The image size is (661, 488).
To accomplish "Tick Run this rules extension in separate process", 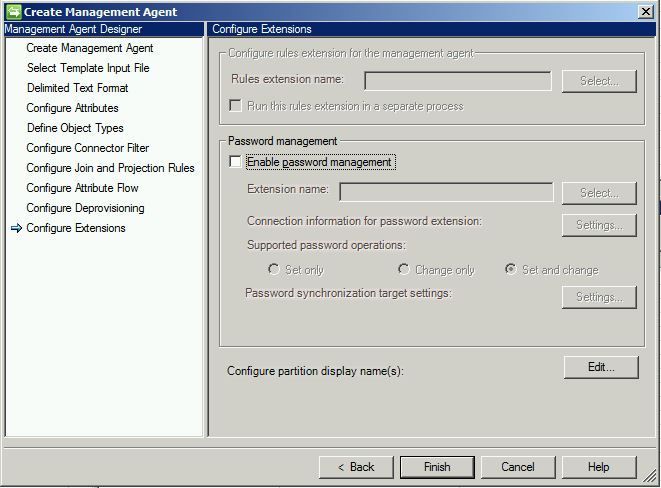I will [x=235, y=105].
